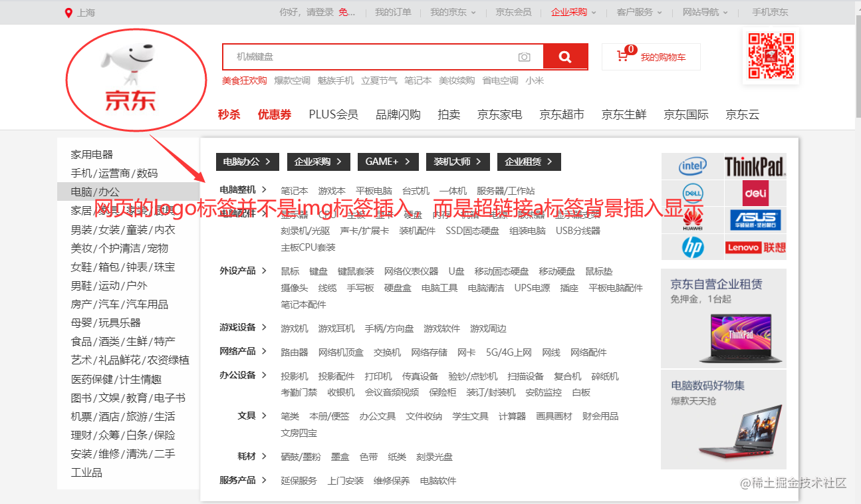Open the GAME+ dark tag button

pos(388,162)
